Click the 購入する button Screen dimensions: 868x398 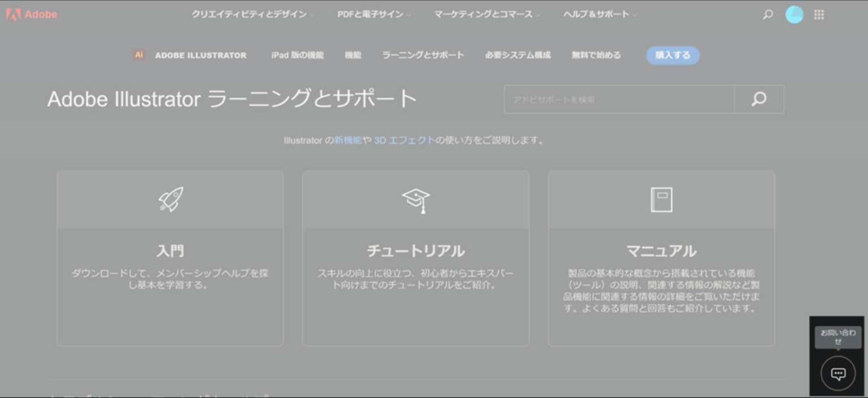tap(672, 55)
